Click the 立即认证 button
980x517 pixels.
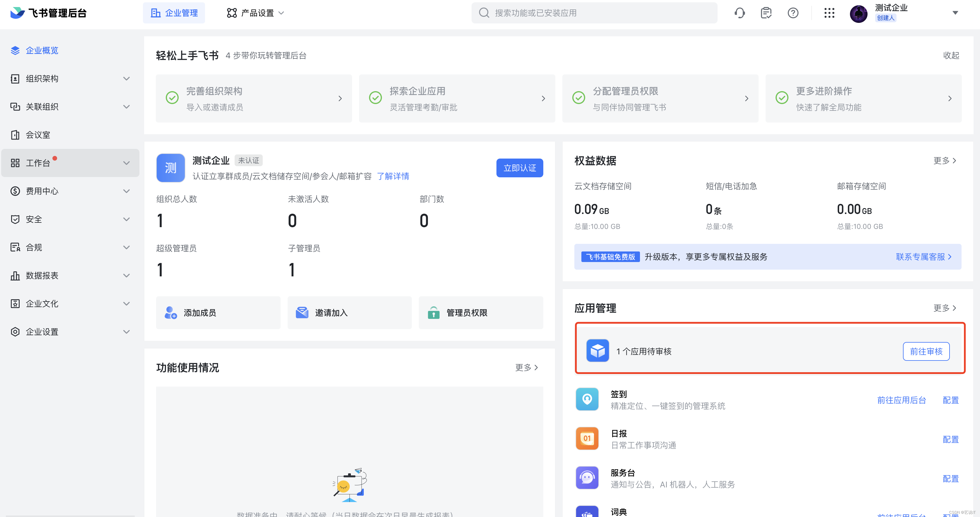519,168
